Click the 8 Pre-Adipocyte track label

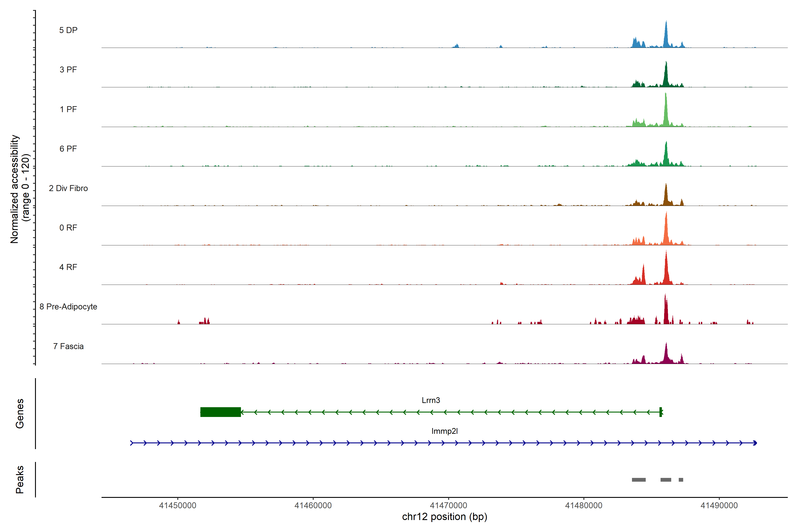(68, 307)
